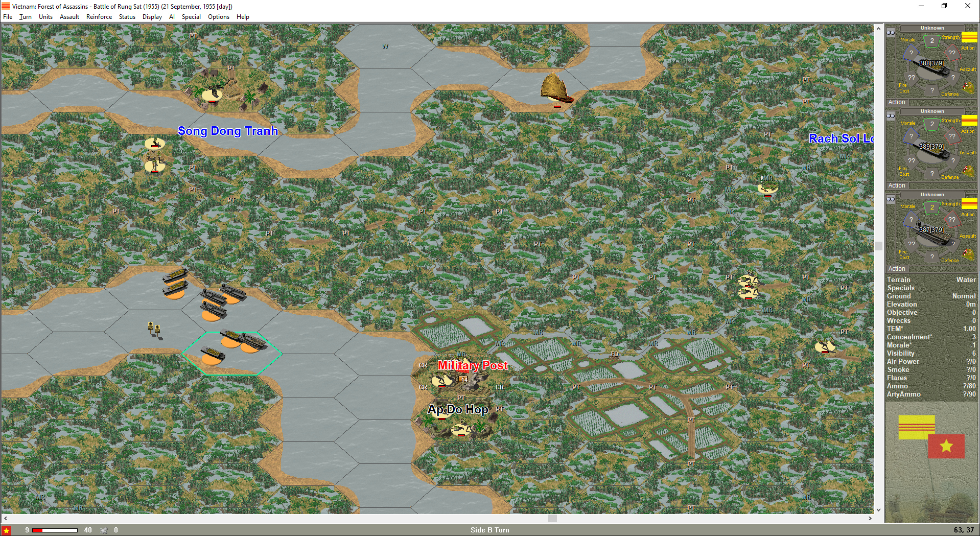Screen dimensions: 980x536
Task: Click the horizontal map scrollbar thumb
Action: coord(552,518)
